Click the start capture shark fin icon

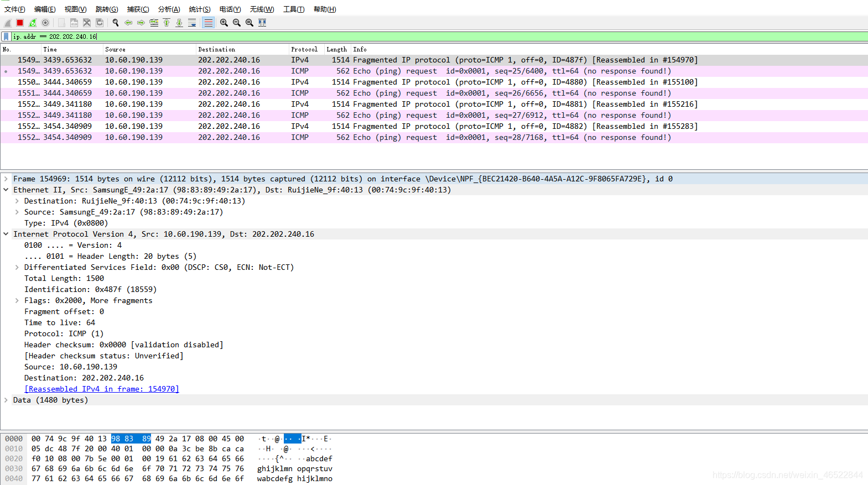tap(8, 23)
